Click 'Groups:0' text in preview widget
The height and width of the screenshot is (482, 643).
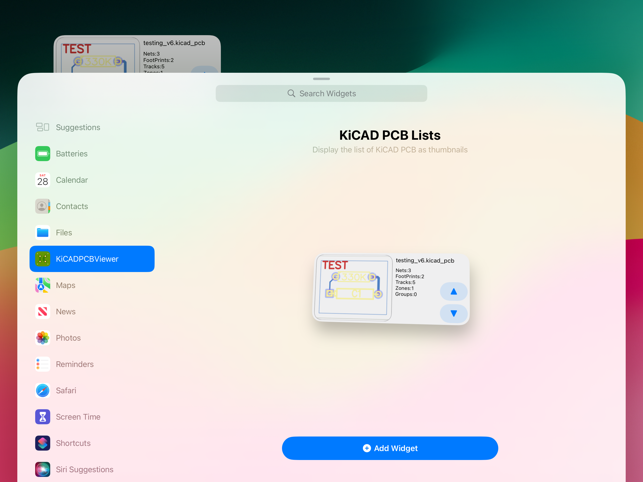click(406, 294)
